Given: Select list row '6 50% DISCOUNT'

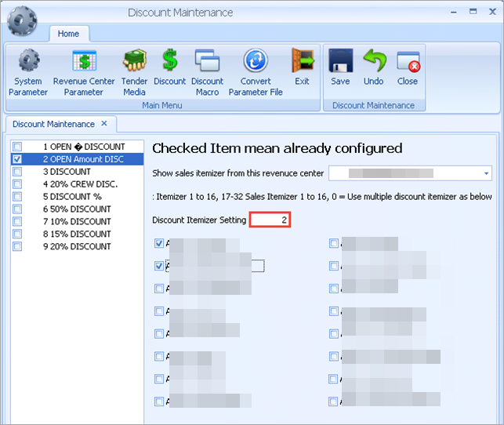Looking at the screenshot, I should [x=77, y=209].
